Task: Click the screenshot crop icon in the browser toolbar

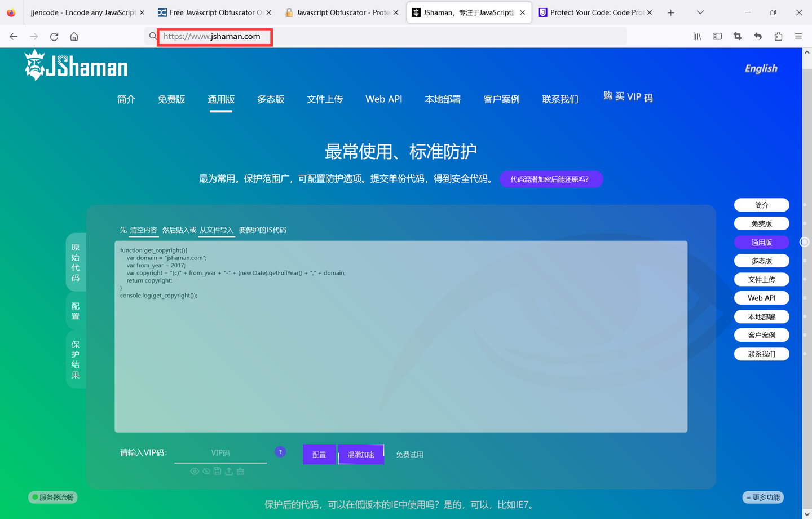Action: pyautogui.click(x=737, y=36)
